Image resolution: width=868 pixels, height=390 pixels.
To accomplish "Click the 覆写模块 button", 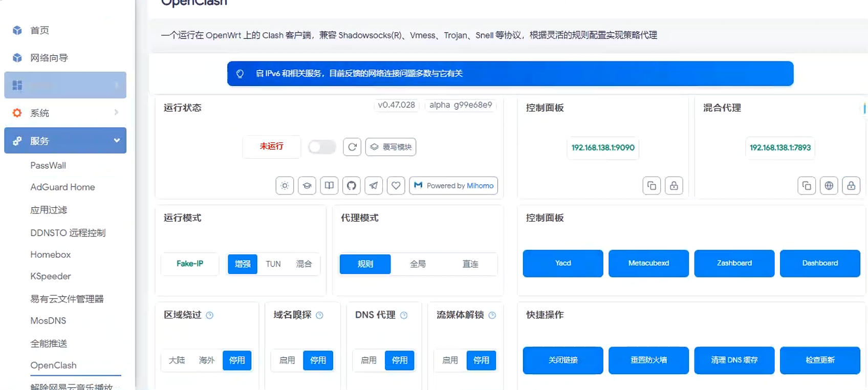I will (391, 147).
